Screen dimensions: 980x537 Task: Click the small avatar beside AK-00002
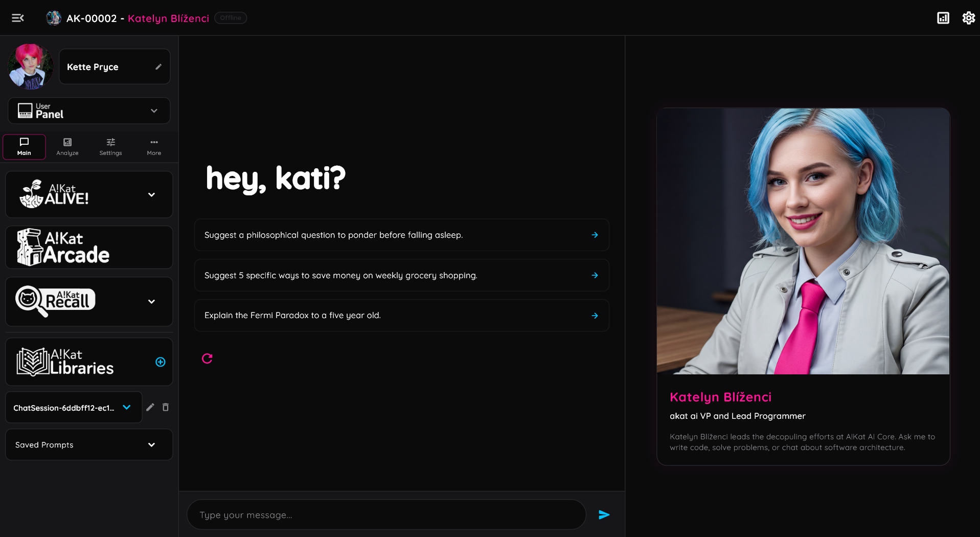54,18
